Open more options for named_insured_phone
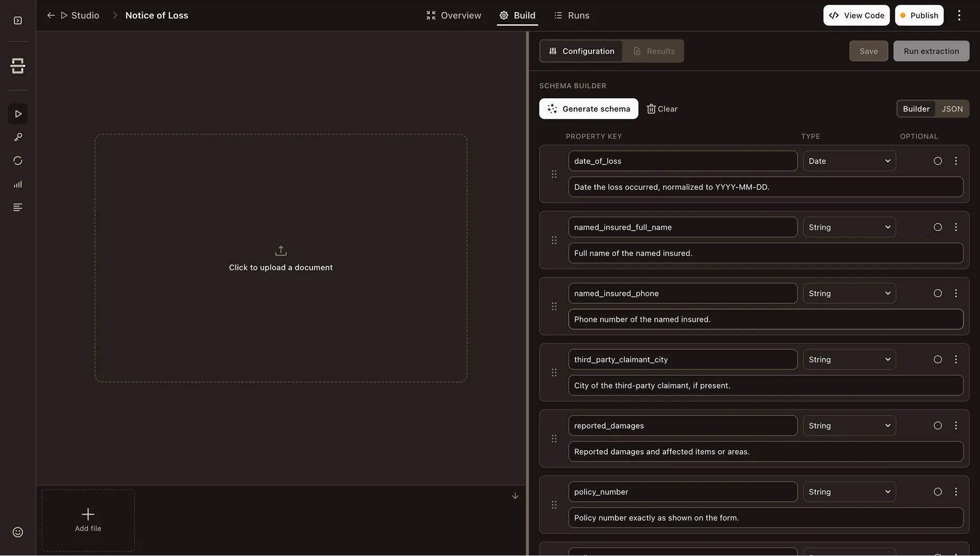 point(956,294)
